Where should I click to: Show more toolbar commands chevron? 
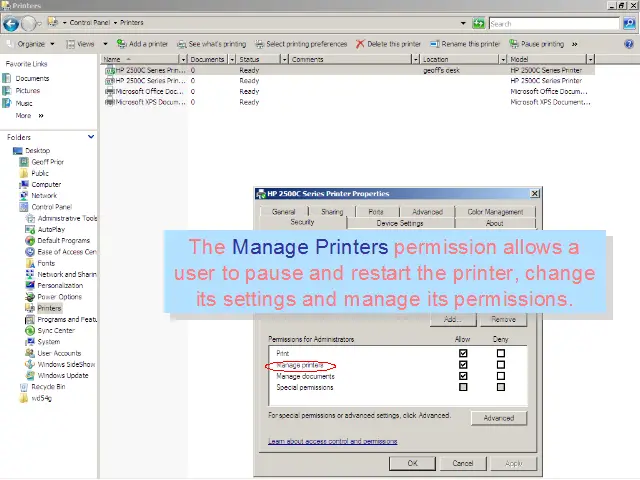pos(574,44)
